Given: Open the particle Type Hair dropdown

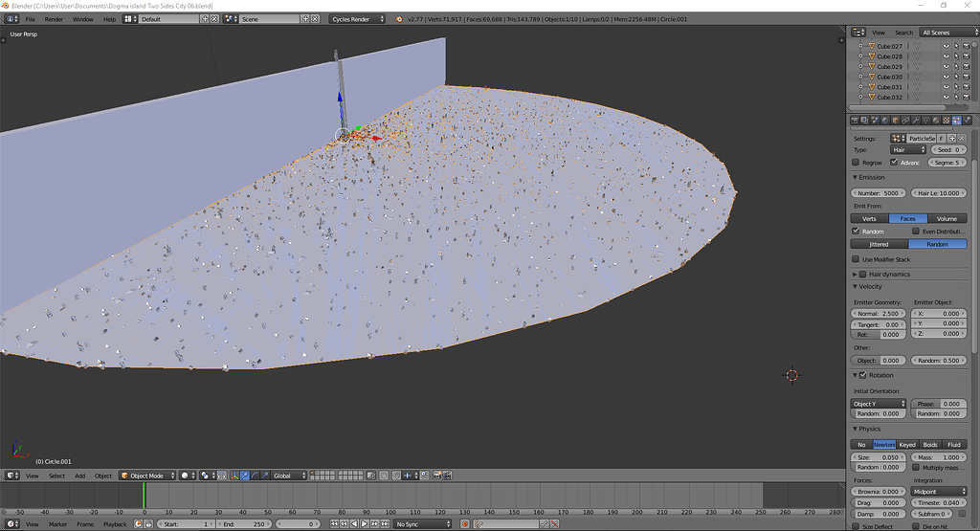Looking at the screenshot, I should [908, 150].
